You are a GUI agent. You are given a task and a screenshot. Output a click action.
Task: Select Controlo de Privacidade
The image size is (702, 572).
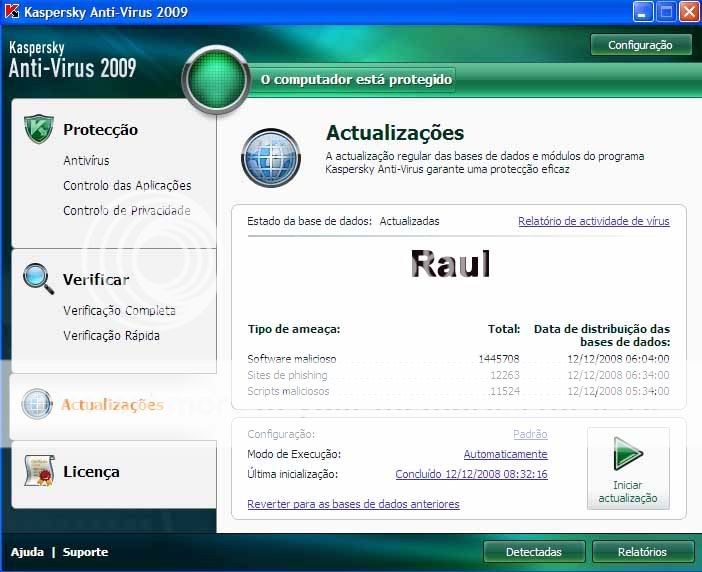click(x=127, y=210)
